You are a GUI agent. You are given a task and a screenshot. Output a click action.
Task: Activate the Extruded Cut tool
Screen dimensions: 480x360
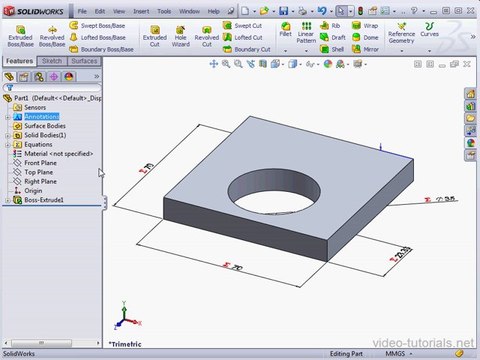(155, 36)
